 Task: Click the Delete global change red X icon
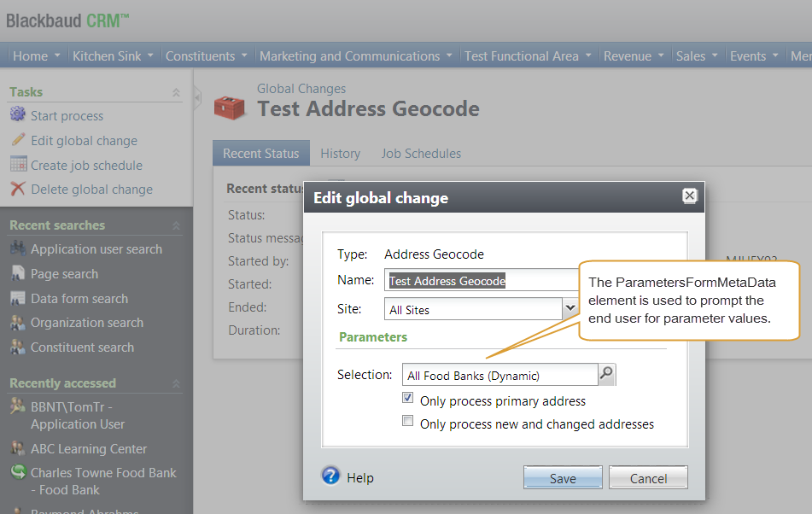pos(17,190)
